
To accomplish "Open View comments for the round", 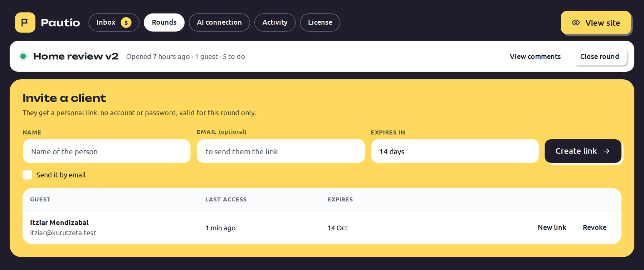I will 535,56.
